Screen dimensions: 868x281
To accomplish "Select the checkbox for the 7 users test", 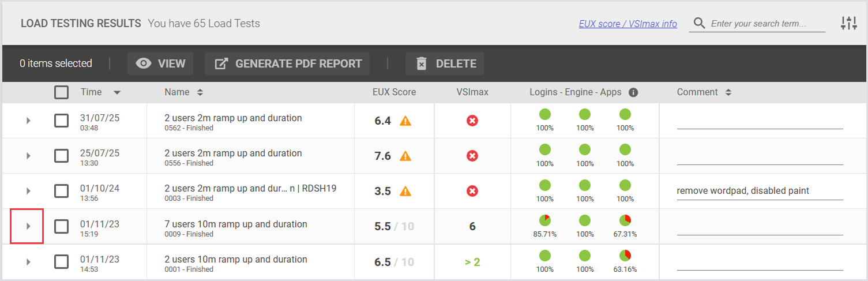I will [x=61, y=226].
